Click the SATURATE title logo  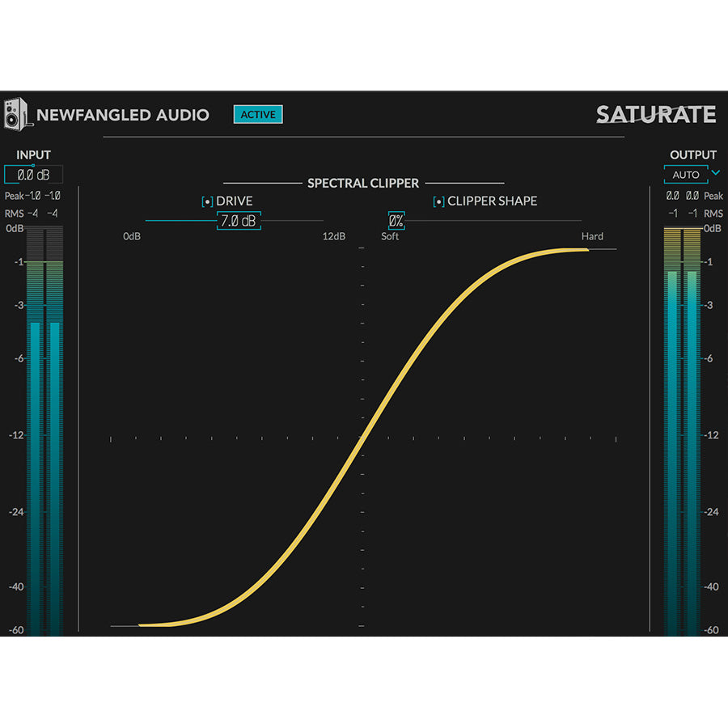[657, 115]
